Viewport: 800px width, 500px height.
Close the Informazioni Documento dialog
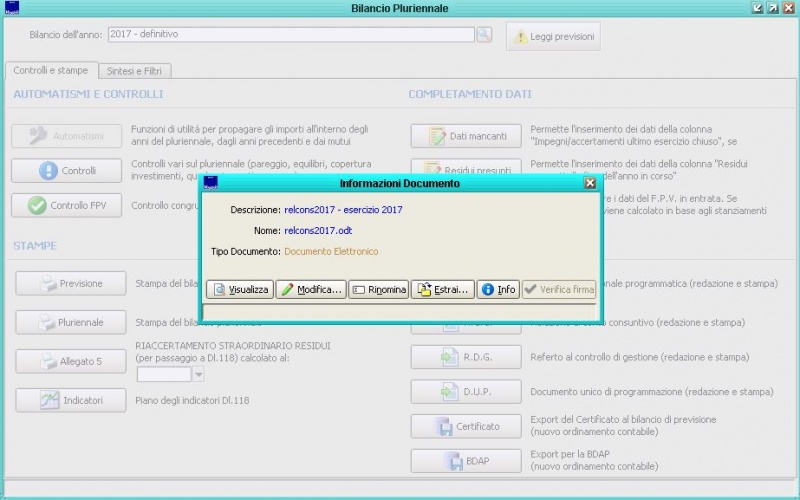[590, 183]
